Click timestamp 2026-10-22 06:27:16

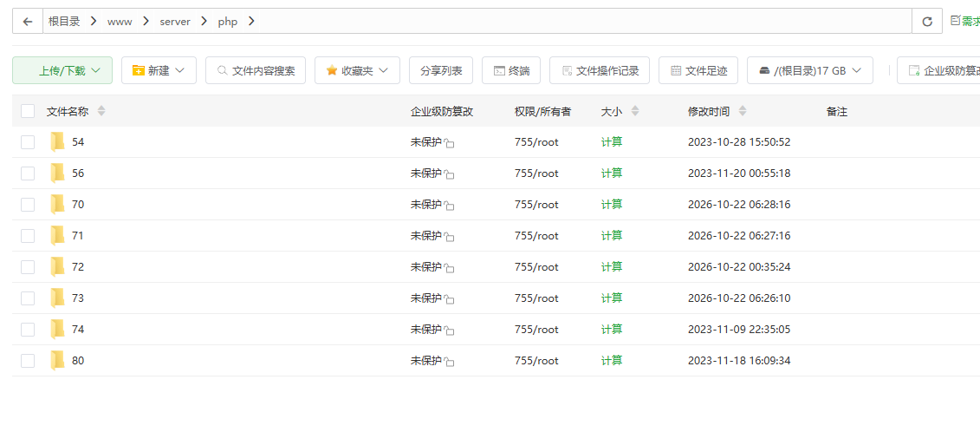739,236
